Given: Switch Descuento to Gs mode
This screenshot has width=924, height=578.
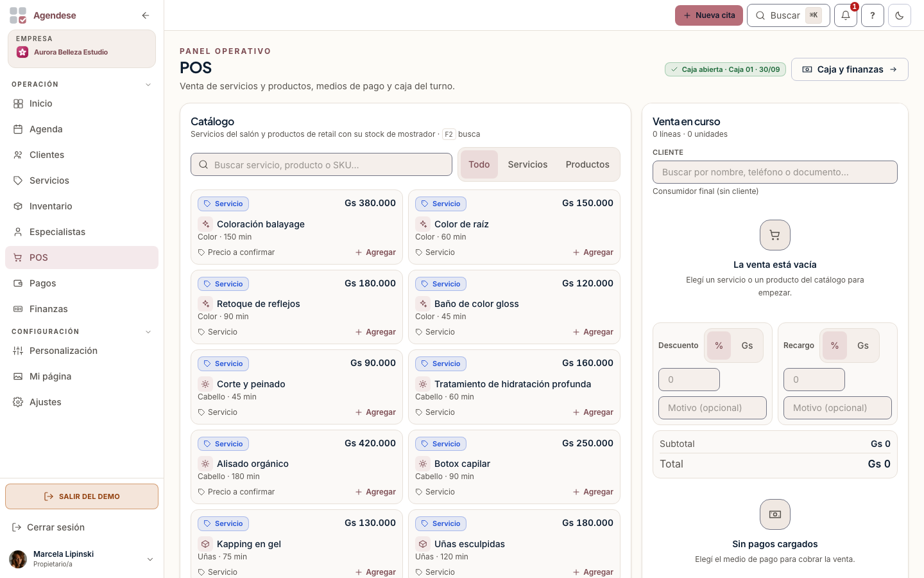Looking at the screenshot, I should click(747, 346).
